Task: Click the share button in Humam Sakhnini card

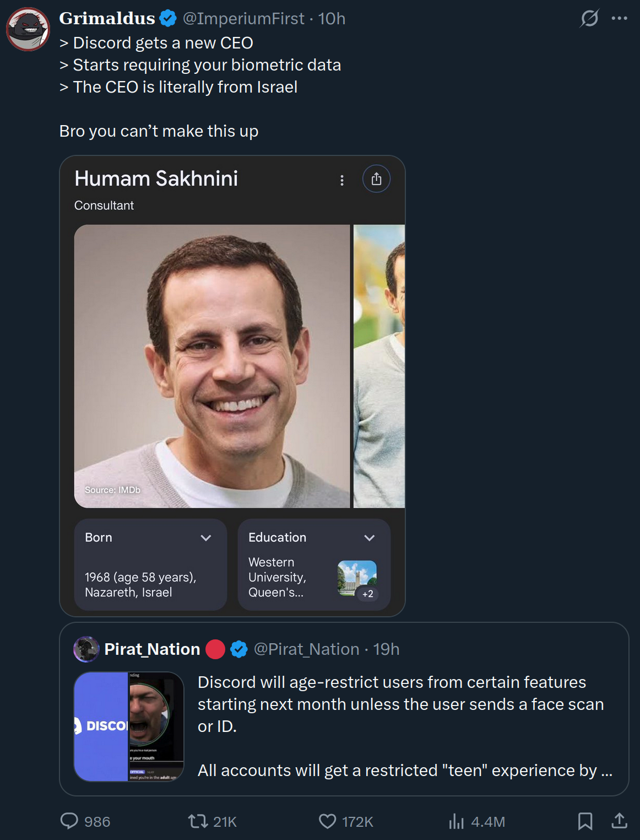Action: [376, 179]
